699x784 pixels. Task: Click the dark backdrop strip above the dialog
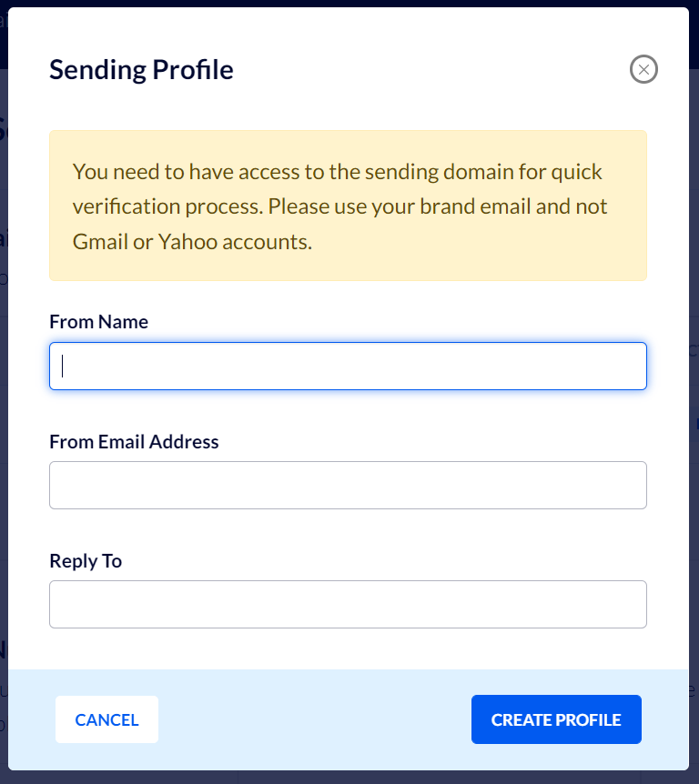click(x=349, y=3)
